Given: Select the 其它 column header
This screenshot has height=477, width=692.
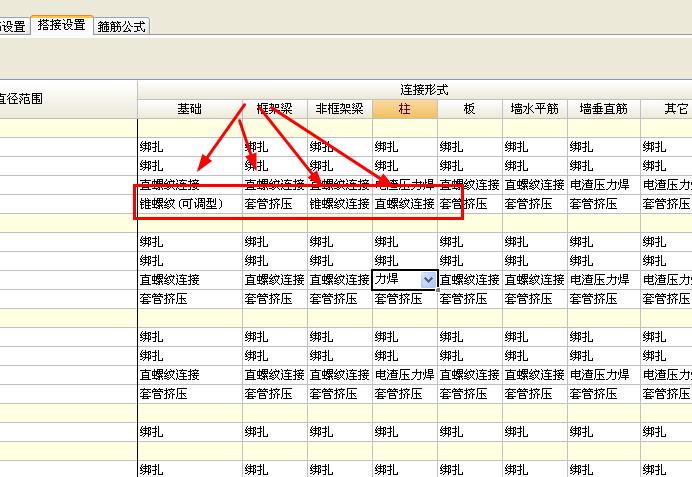Looking at the screenshot, I should (x=666, y=109).
